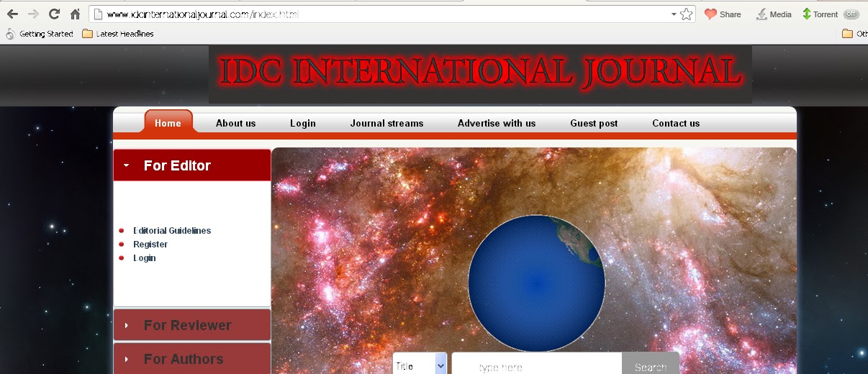Open the Login item in the navigation bar

click(303, 123)
